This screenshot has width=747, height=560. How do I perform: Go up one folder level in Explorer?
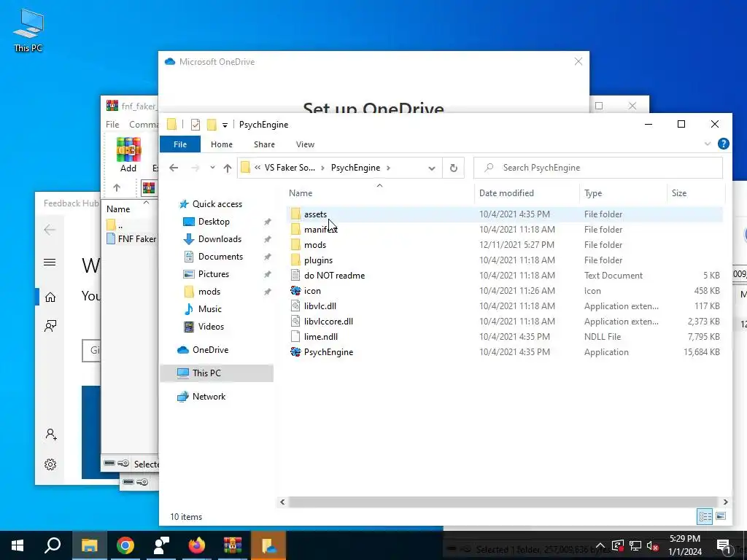[x=228, y=168]
